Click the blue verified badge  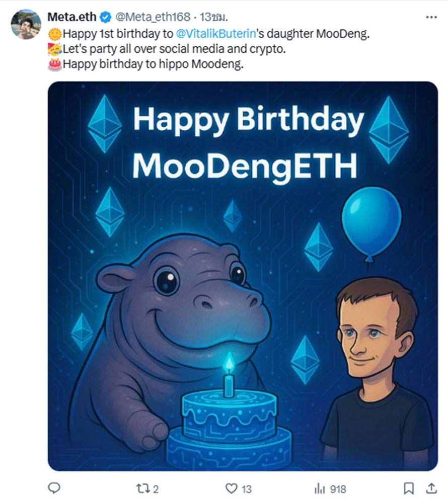[x=105, y=17]
